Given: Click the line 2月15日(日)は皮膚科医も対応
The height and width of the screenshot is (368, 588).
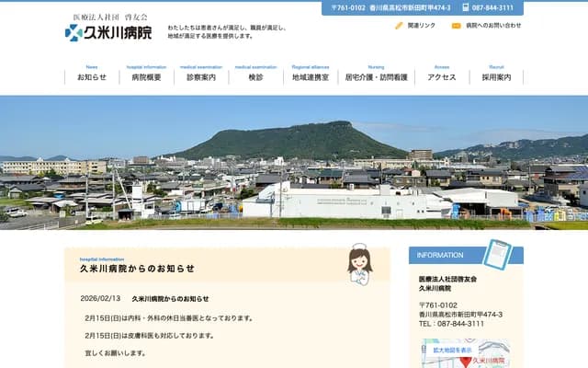Looking at the screenshot, I should [150, 336].
